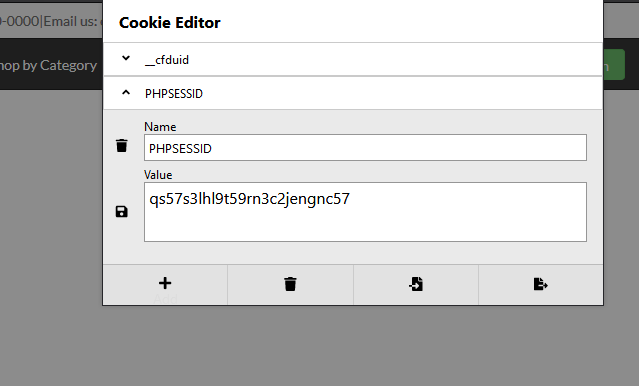Add a new cookie with plus icon

click(x=165, y=283)
